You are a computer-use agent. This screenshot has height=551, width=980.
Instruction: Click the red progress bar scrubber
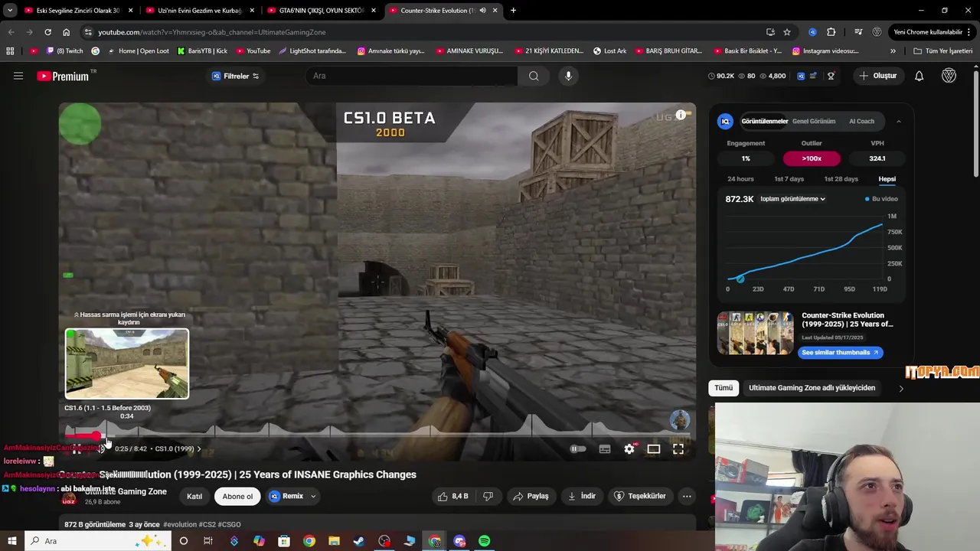pos(97,435)
